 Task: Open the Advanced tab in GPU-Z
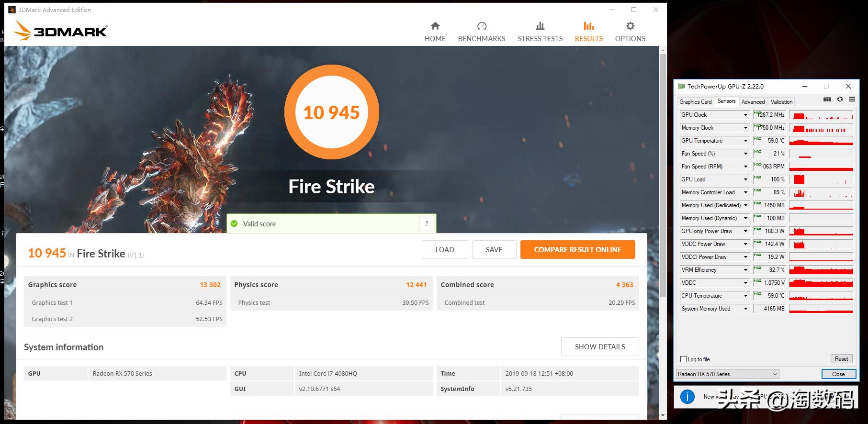(753, 102)
